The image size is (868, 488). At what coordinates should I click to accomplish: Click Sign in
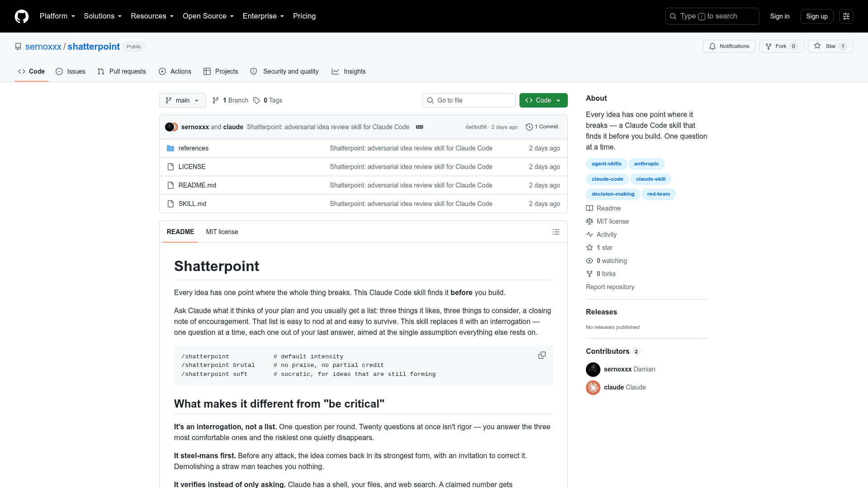780,16
